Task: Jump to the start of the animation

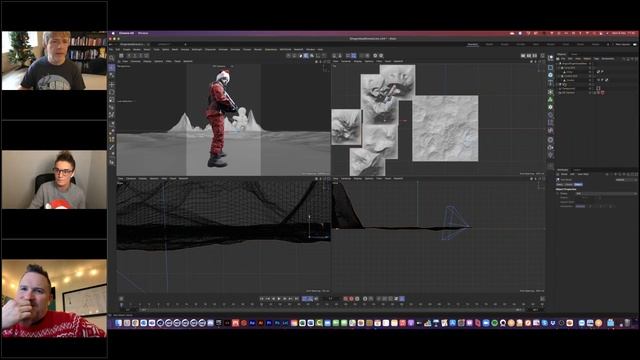Action: (x=262, y=299)
